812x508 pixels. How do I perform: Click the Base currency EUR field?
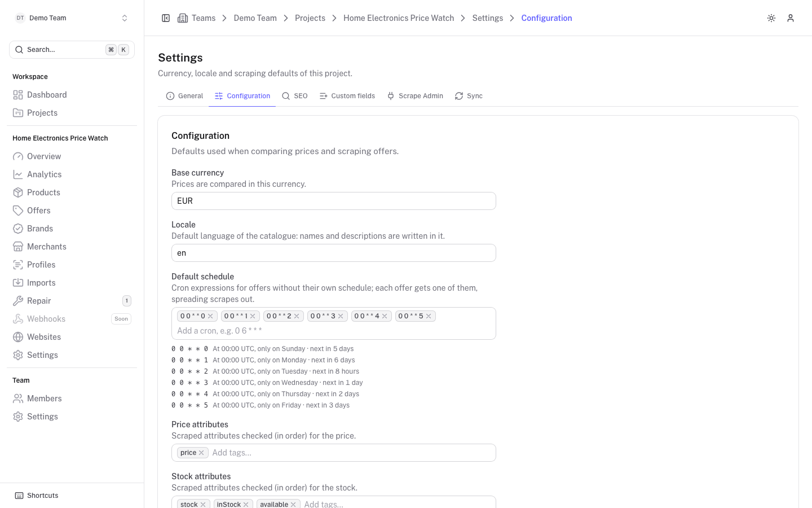click(334, 201)
